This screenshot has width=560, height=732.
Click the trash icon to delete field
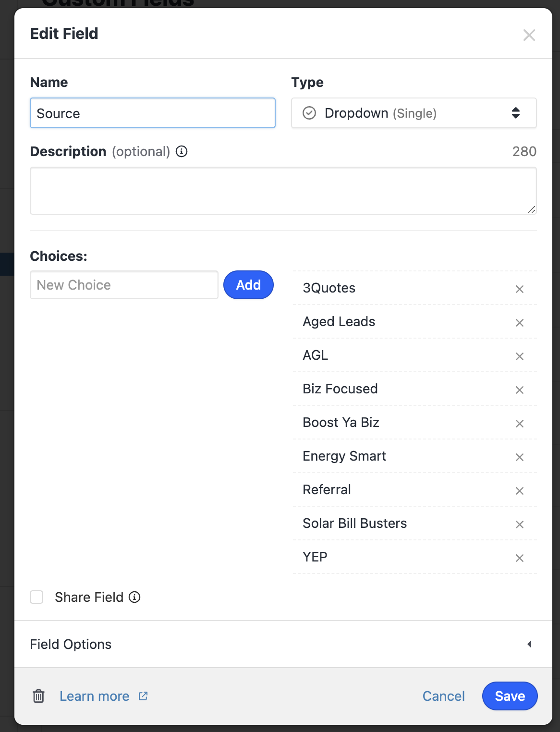pyautogui.click(x=38, y=696)
